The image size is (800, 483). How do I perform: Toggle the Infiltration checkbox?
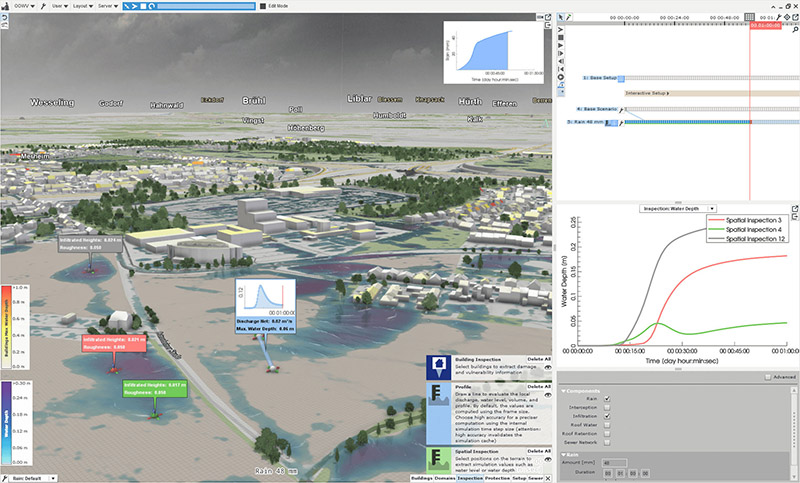(607, 416)
